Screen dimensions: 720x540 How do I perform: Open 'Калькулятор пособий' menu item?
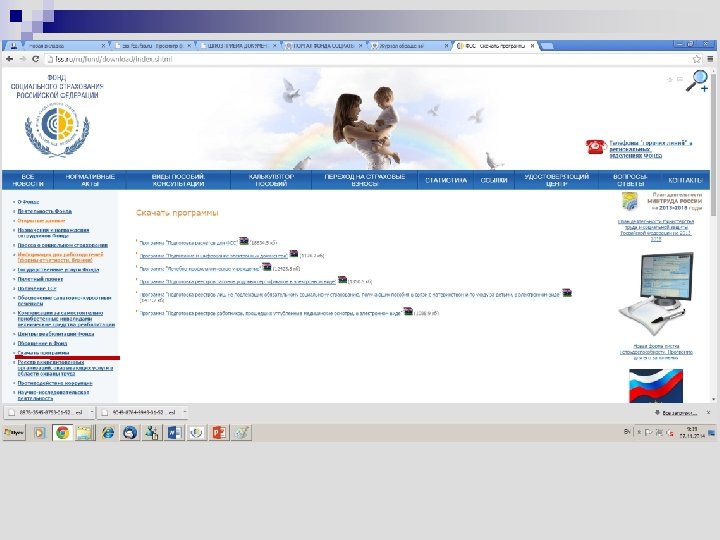271,180
